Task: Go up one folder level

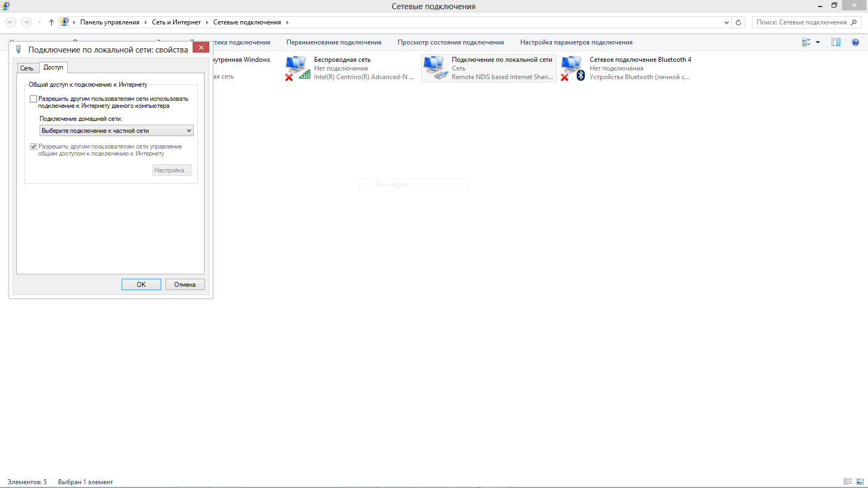Action: 52,22
